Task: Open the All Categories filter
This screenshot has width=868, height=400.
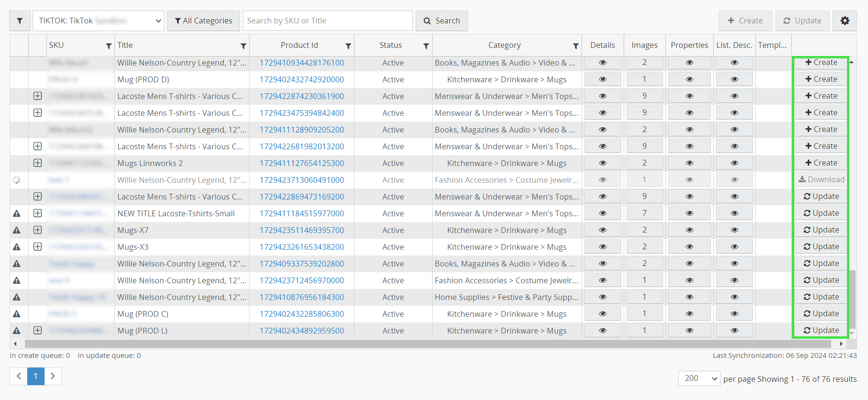Action: point(204,21)
